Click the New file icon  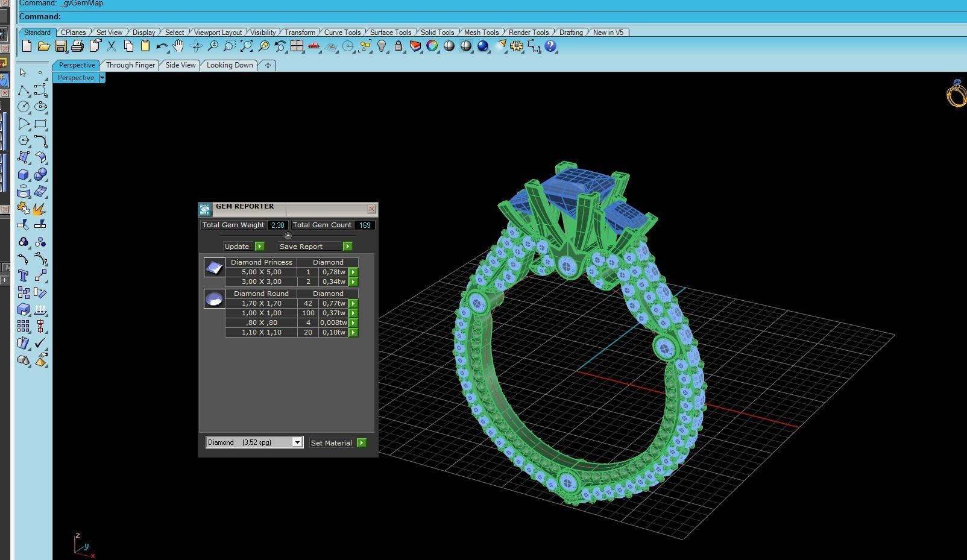click(x=27, y=46)
